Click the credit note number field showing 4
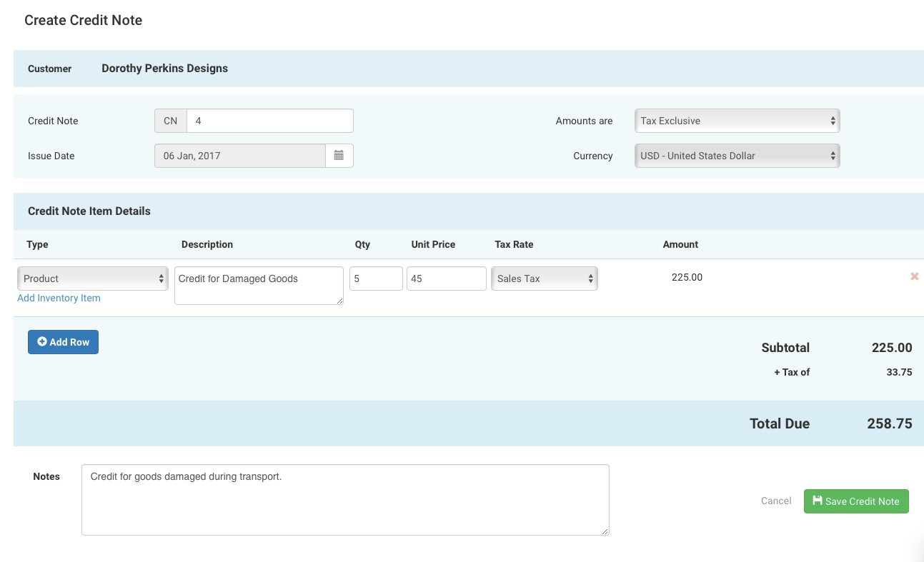 269,120
